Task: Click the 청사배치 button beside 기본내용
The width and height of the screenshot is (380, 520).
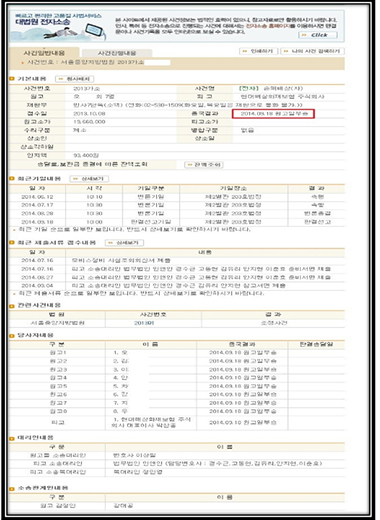Action: [x=74, y=79]
